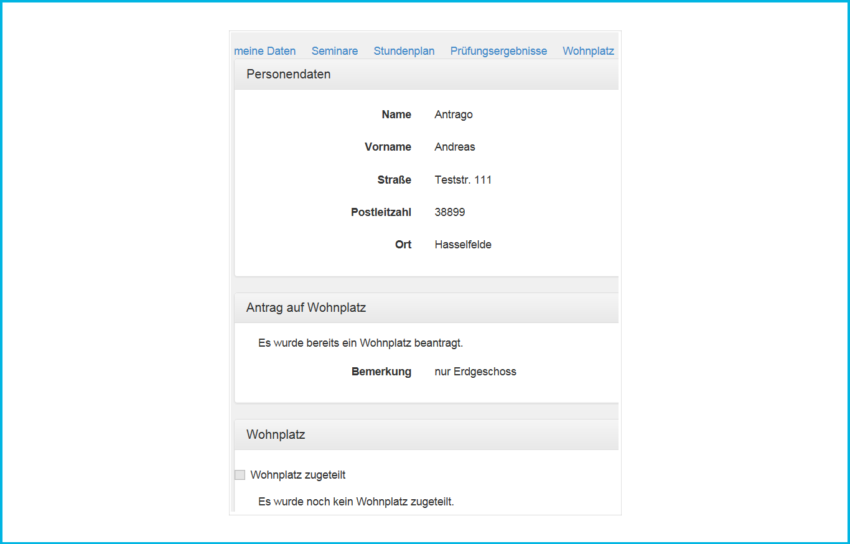
Task: Open the Stundenplan tab
Action: coord(404,51)
